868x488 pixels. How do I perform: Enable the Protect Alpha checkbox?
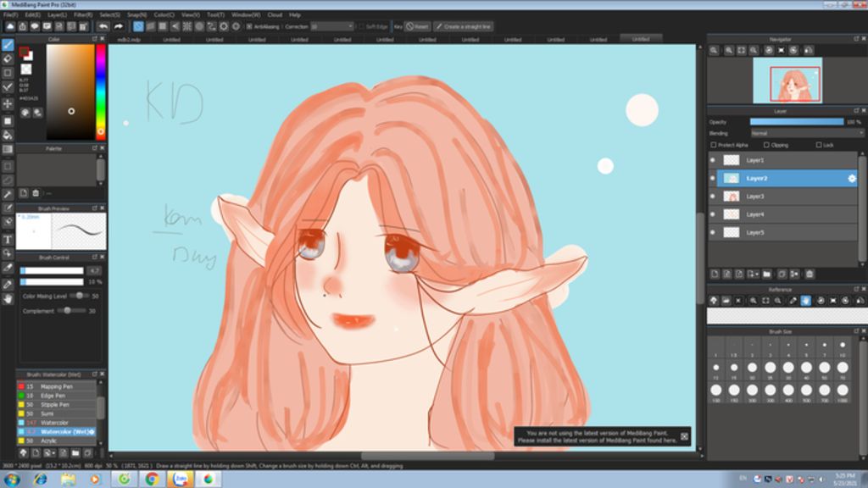pyautogui.click(x=714, y=145)
